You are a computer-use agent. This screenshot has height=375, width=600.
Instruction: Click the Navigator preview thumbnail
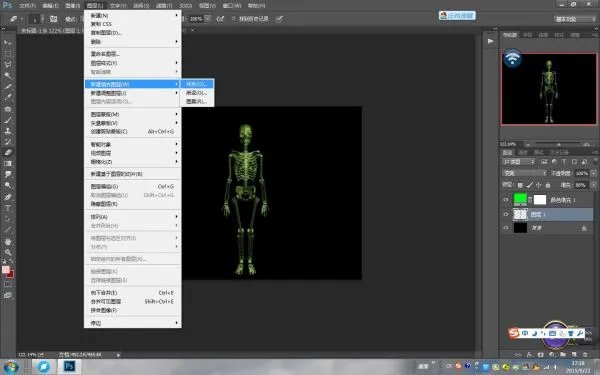[x=549, y=89]
